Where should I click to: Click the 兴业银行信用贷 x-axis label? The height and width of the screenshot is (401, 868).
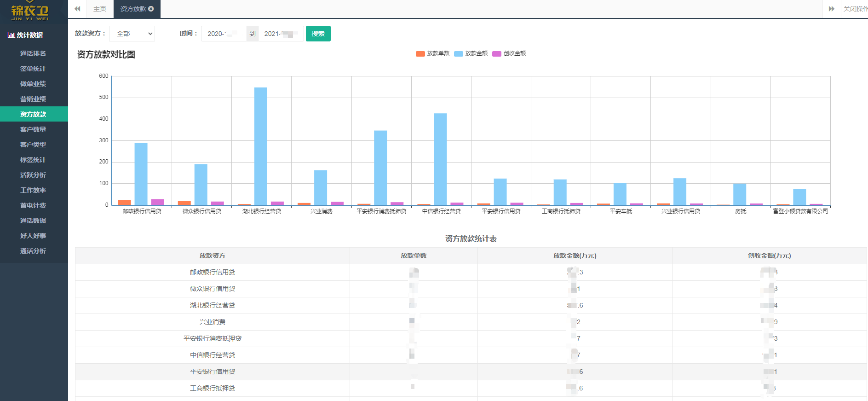[681, 211]
